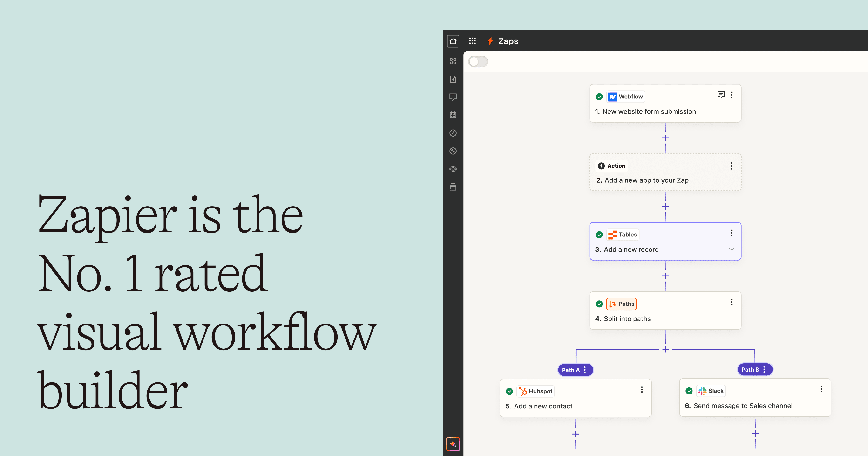
Task: Open the kebab menu on Path B
Action: pos(764,369)
